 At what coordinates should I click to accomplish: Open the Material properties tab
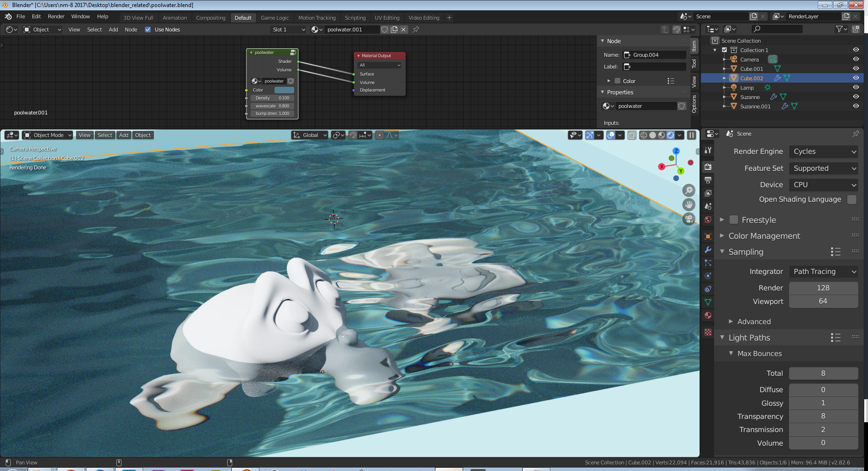pyautogui.click(x=708, y=315)
